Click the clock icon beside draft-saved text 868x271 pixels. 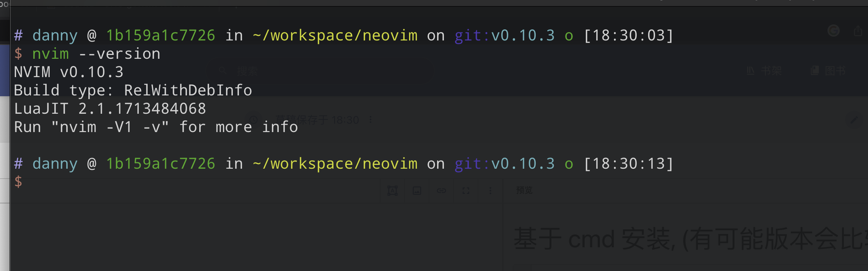coord(254,120)
